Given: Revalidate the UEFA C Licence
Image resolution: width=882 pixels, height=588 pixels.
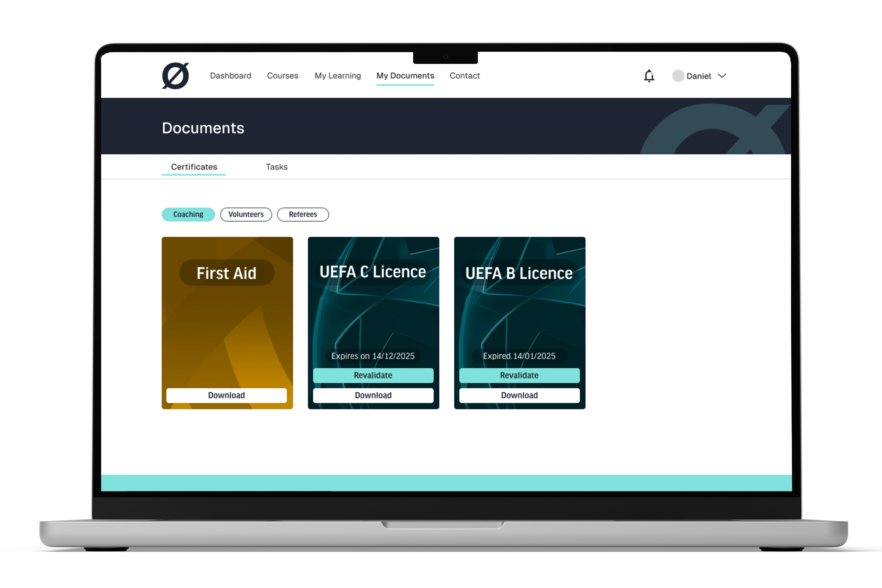Looking at the screenshot, I should pos(373,375).
